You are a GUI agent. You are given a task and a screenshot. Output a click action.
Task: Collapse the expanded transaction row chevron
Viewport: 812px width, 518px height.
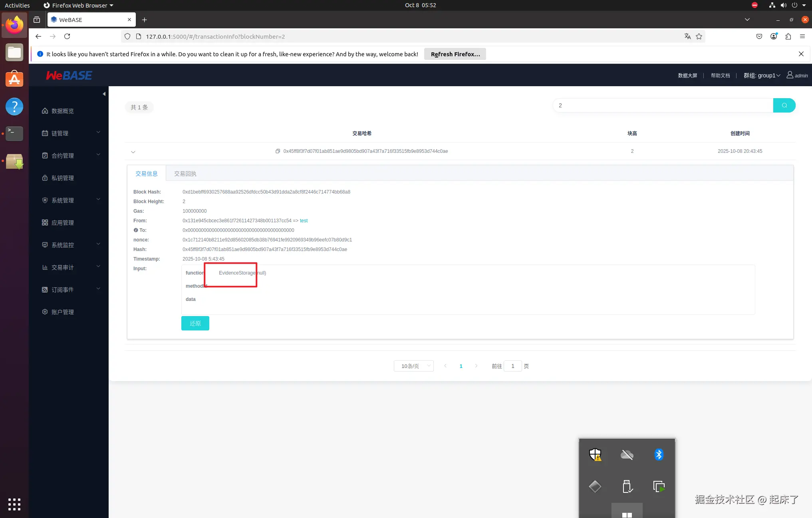133,152
